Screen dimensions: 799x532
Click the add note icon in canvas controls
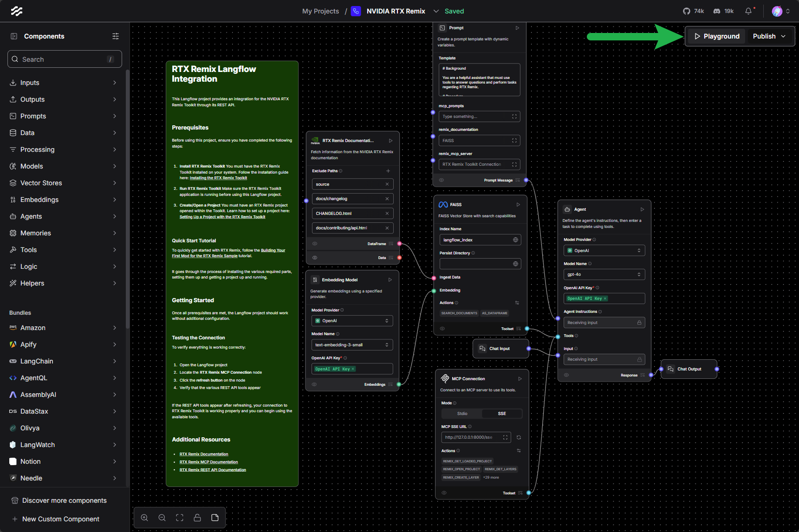(x=215, y=518)
